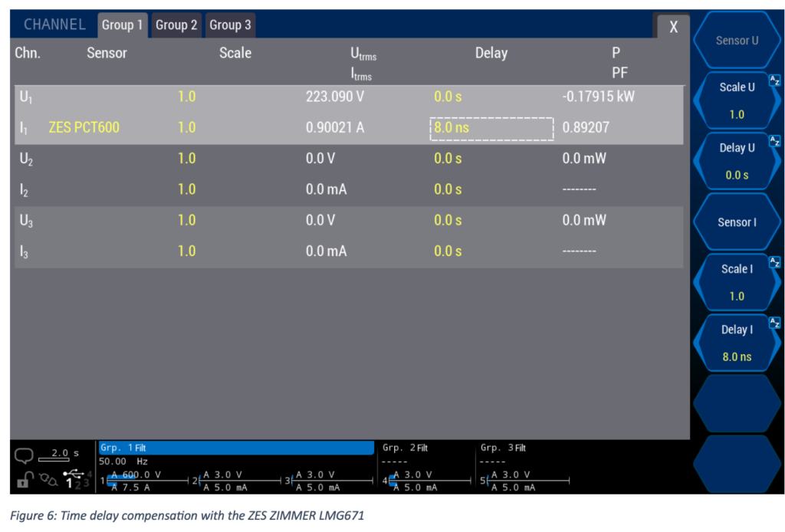Select the Scale I soft key

737,282
